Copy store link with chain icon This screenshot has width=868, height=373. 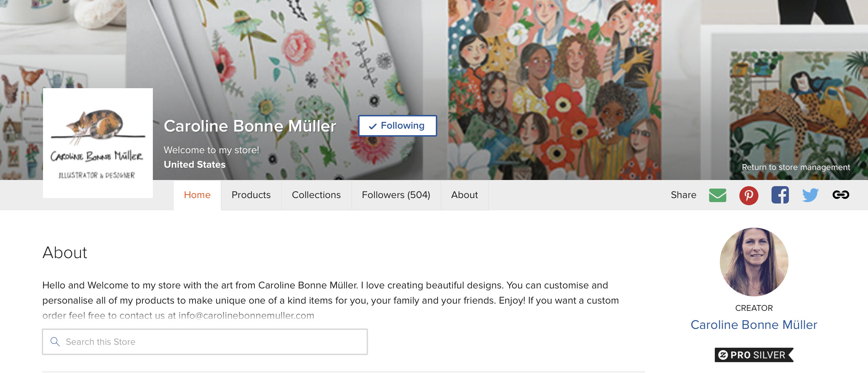pos(841,195)
